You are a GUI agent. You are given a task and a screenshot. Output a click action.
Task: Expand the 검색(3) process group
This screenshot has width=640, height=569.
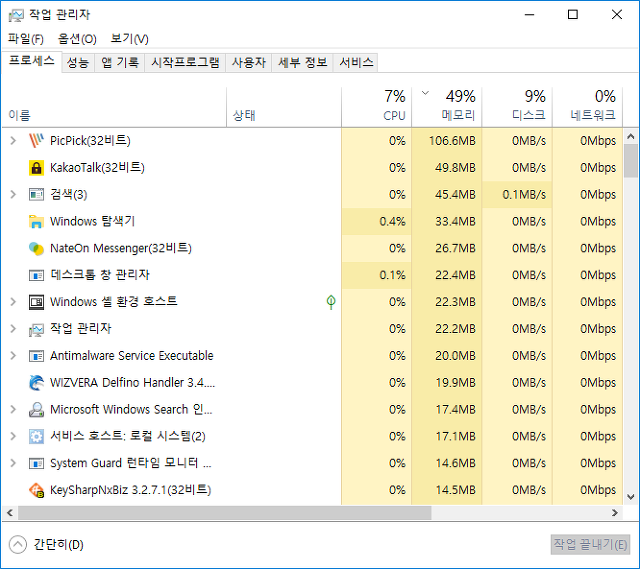13,195
